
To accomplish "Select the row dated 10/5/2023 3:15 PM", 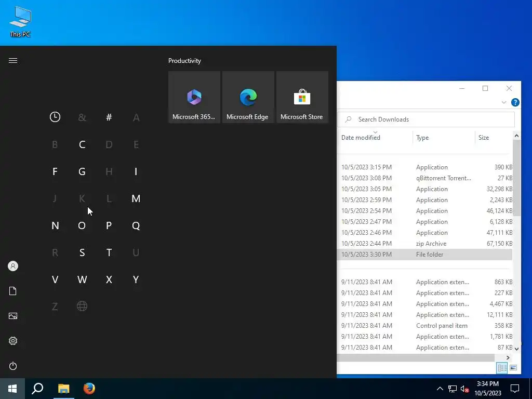I will tap(425, 167).
